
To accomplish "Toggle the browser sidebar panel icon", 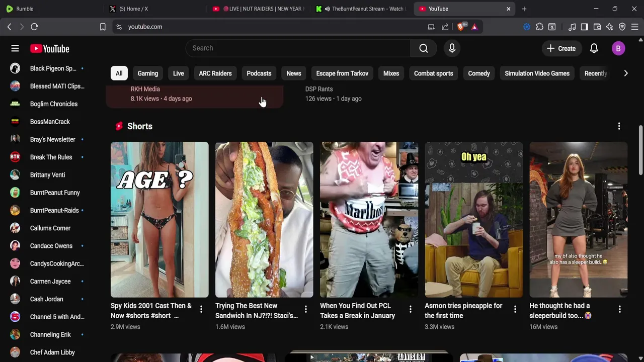I will pos(584,27).
